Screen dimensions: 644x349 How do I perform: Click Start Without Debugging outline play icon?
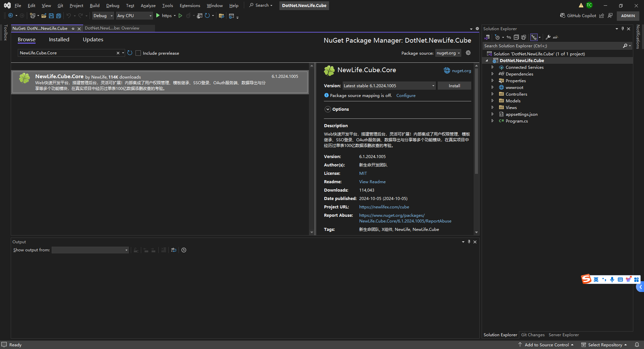point(180,16)
